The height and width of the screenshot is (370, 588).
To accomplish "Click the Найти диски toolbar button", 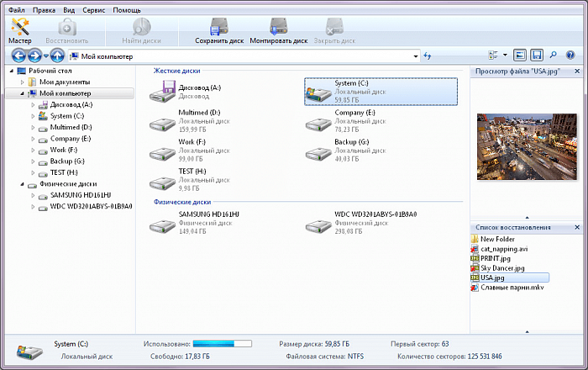I will pos(141,31).
